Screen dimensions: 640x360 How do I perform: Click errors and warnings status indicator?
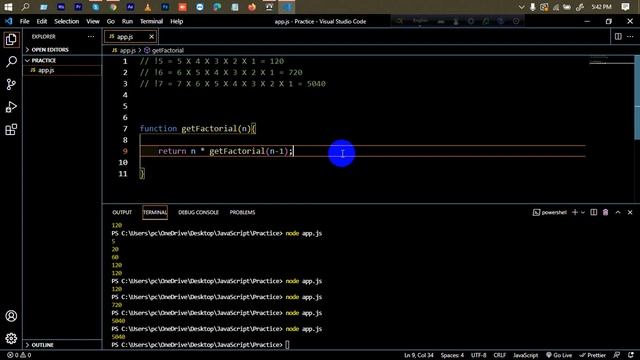click(x=19, y=355)
